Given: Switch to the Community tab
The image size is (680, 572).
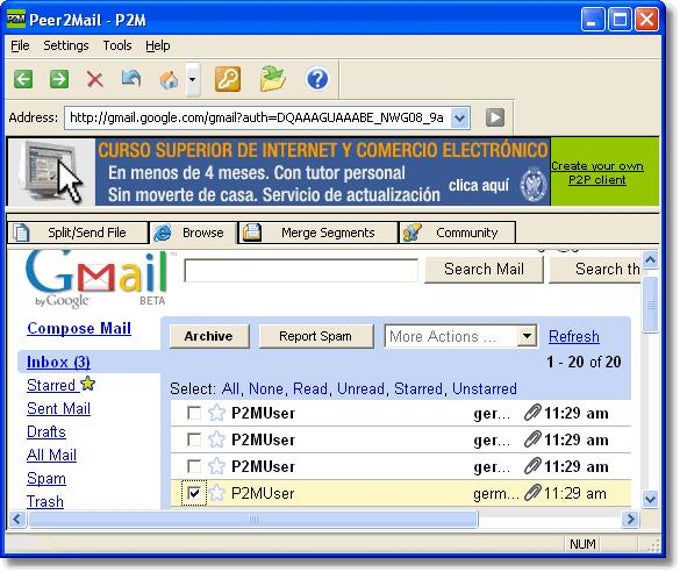Looking at the screenshot, I should click(458, 233).
